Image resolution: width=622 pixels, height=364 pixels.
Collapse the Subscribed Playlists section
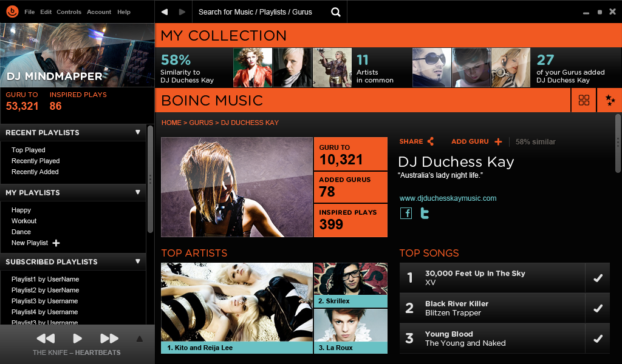click(138, 261)
